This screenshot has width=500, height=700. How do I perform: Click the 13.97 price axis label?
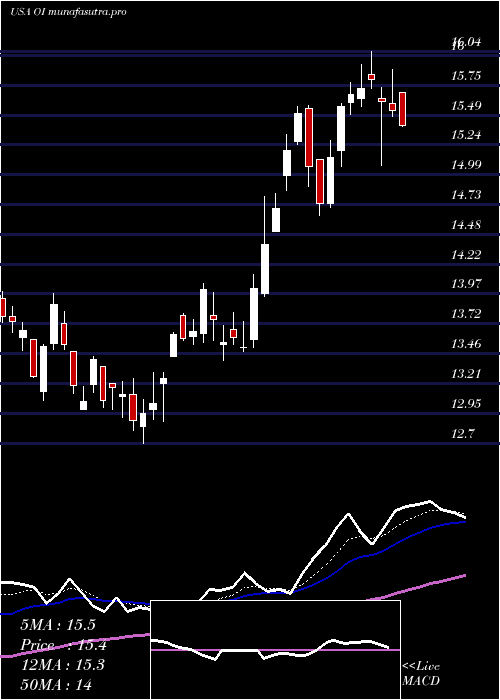tap(466, 284)
